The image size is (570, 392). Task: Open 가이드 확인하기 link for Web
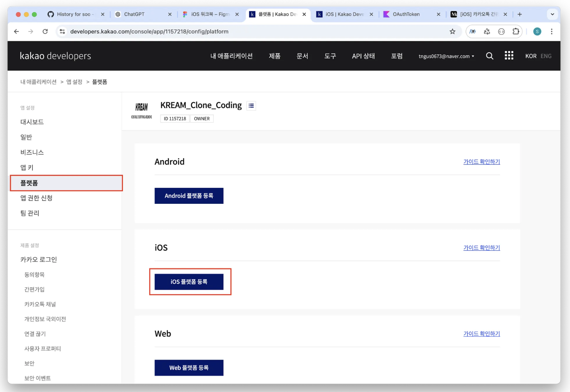point(482,333)
